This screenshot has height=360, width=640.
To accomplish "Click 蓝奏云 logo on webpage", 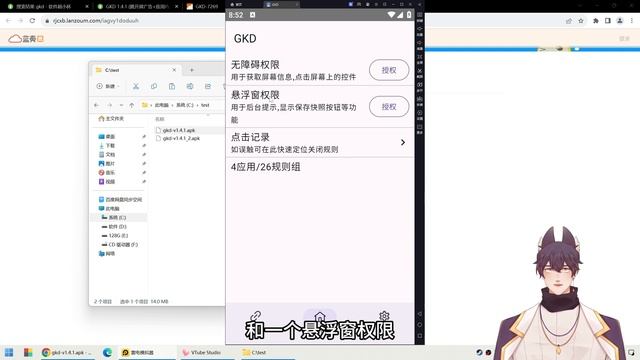I will click(26, 39).
